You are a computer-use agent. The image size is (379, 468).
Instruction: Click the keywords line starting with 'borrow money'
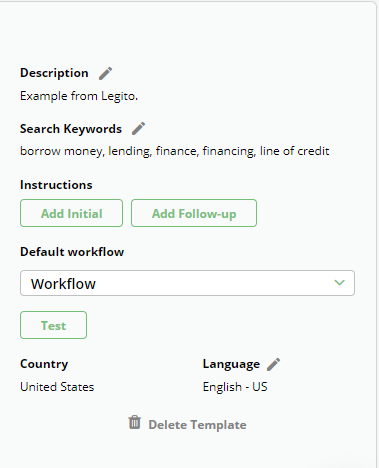(x=175, y=151)
